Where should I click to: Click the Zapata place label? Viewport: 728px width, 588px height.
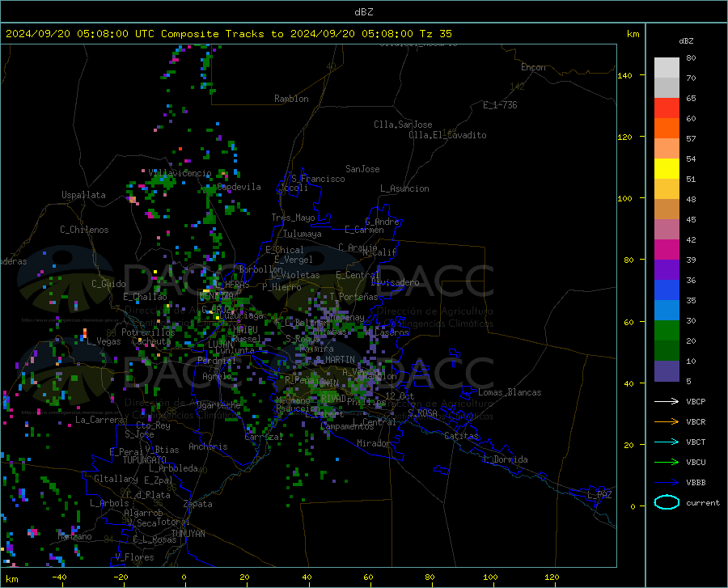click(x=198, y=504)
